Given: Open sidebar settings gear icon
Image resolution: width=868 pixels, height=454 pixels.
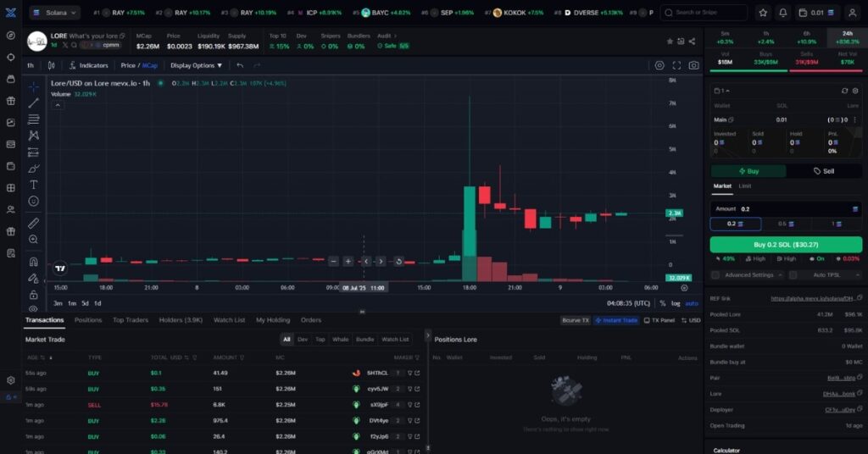Looking at the screenshot, I should tap(10, 380).
